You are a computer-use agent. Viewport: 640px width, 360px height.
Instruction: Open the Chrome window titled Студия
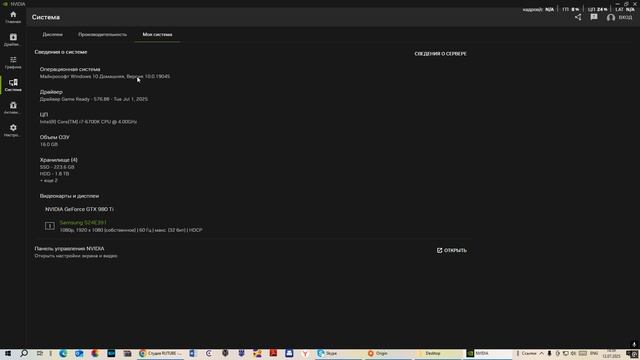pyautogui.click(x=160, y=353)
